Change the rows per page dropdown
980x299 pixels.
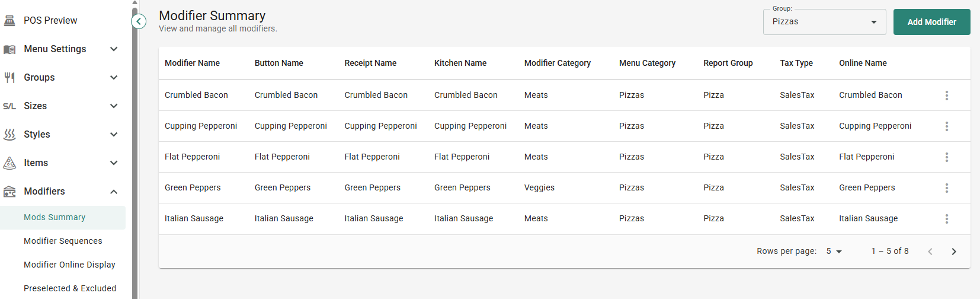tap(834, 252)
